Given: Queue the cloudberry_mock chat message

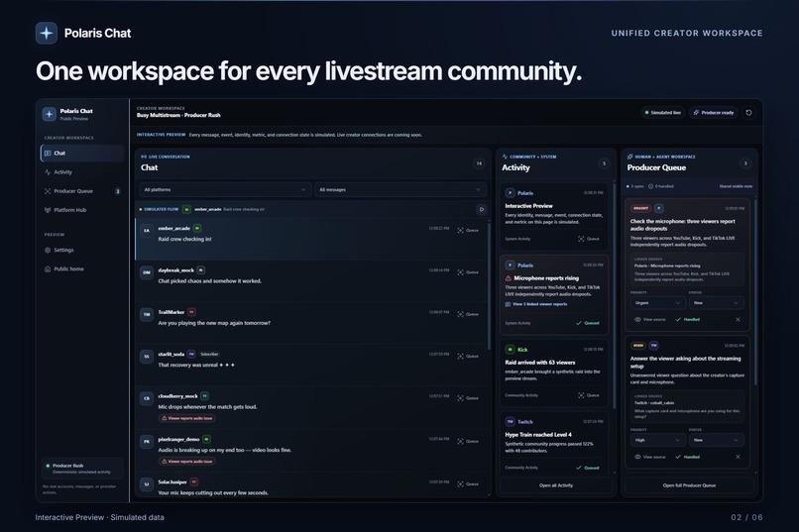Looking at the screenshot, I should pos(468,398).
